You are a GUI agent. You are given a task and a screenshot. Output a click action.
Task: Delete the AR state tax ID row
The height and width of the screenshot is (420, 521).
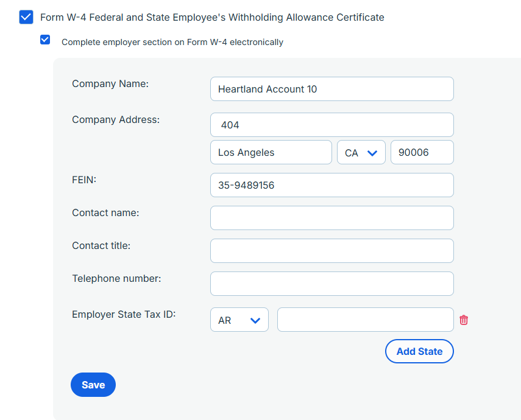pos(464,320)
